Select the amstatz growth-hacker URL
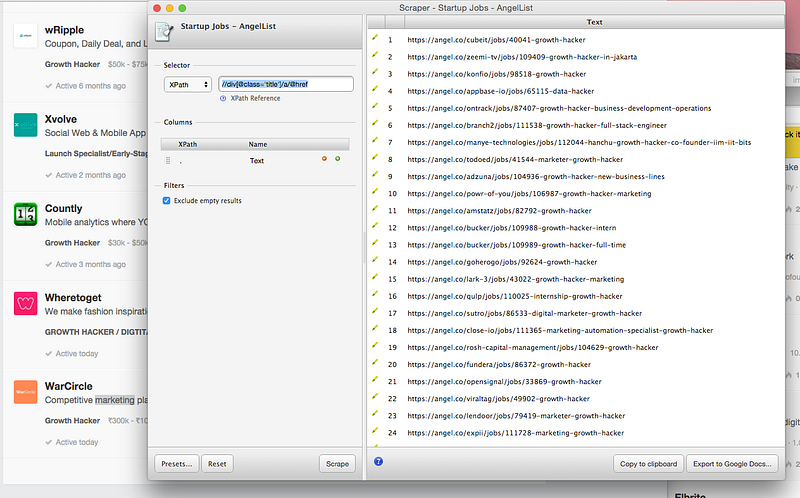Image resolution: width=800 pixels, height=498 pixels. [x=499, y=211]
